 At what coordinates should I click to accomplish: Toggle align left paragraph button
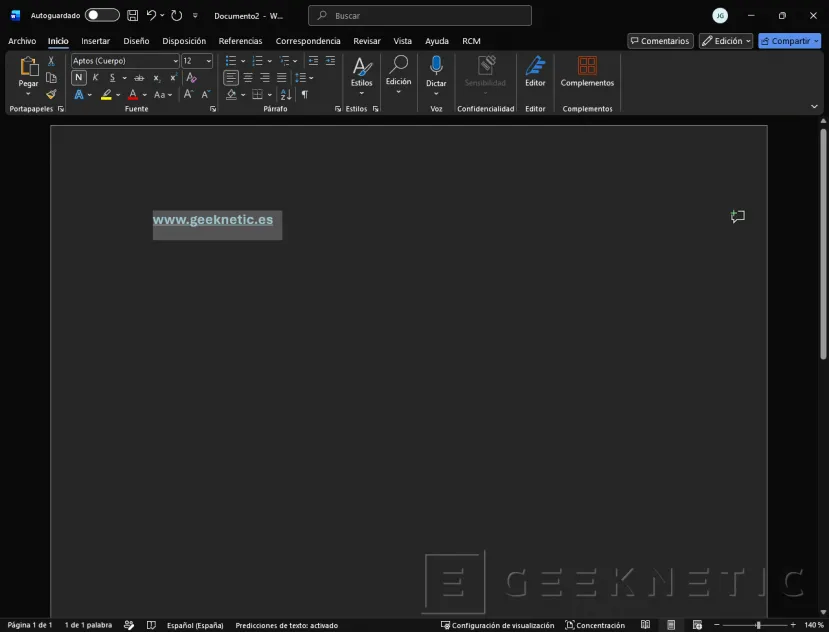click(x=231, y=78)
